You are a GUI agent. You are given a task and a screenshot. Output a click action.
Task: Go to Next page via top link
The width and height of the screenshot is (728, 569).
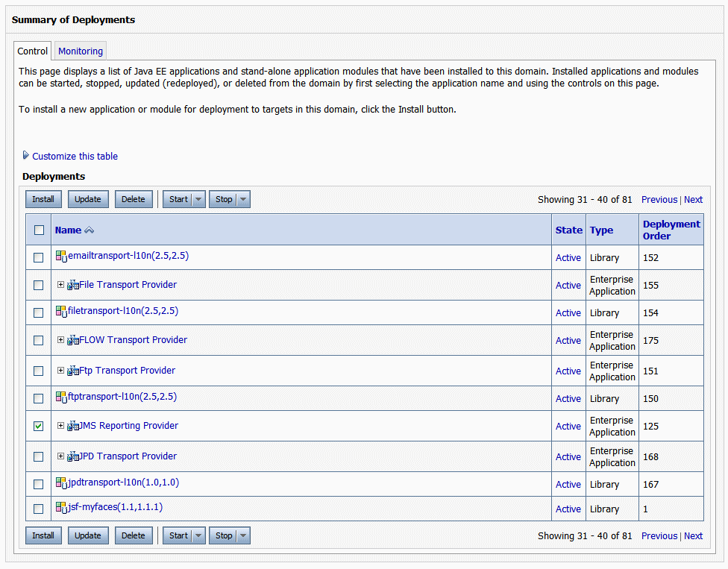(x=693, y=200)
